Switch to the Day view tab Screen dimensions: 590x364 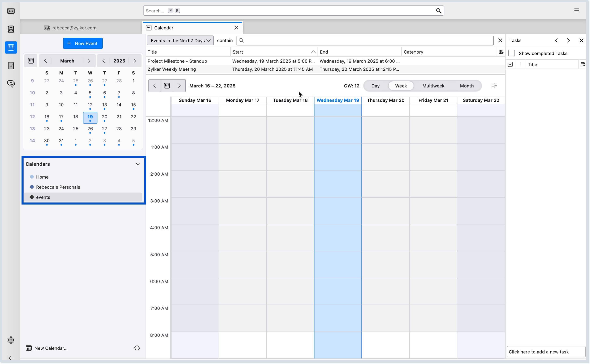click(x=375, y=86)
